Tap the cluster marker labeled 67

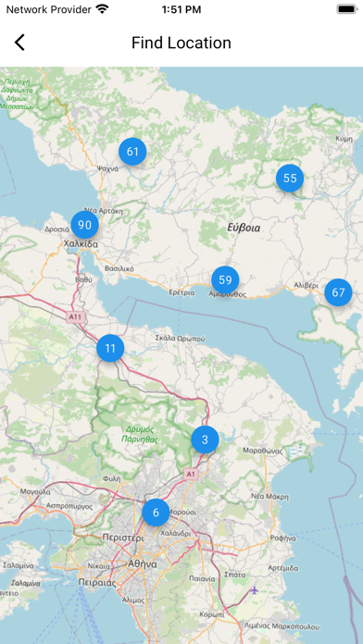click(338, 292)
